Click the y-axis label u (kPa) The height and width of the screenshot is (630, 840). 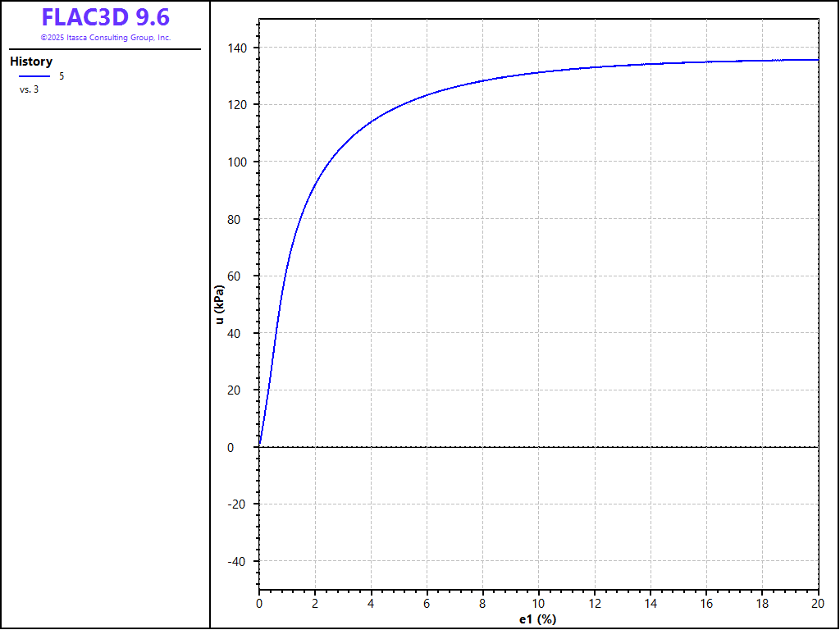click(219, 304)
